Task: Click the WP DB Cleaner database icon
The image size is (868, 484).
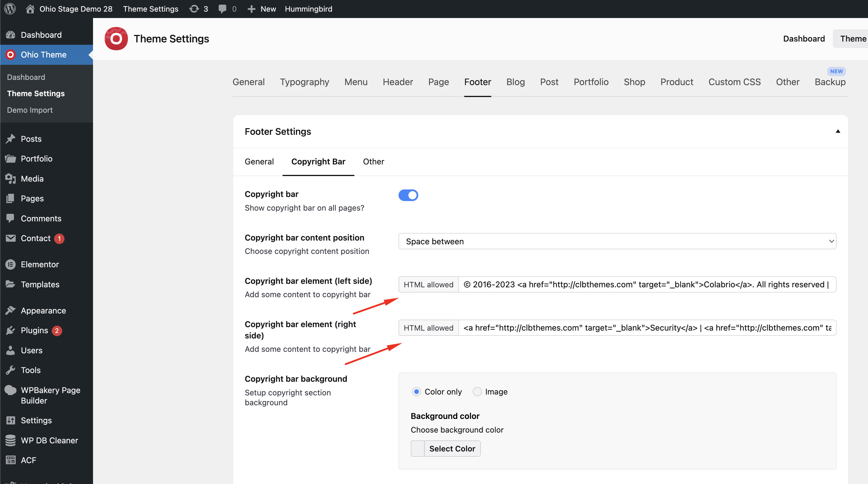Action: coord(10,440)
